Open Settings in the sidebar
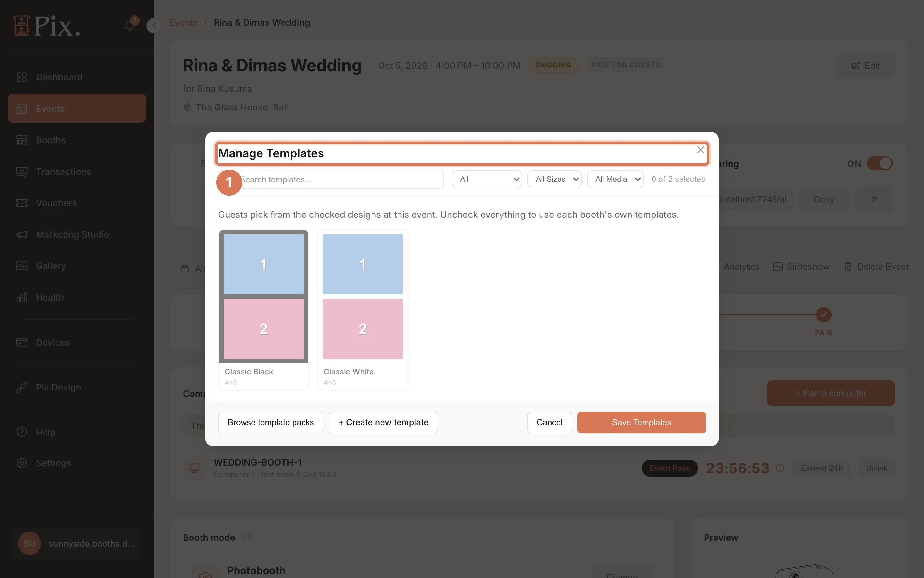This screenshot has width=924, height=578. [77, 463]
